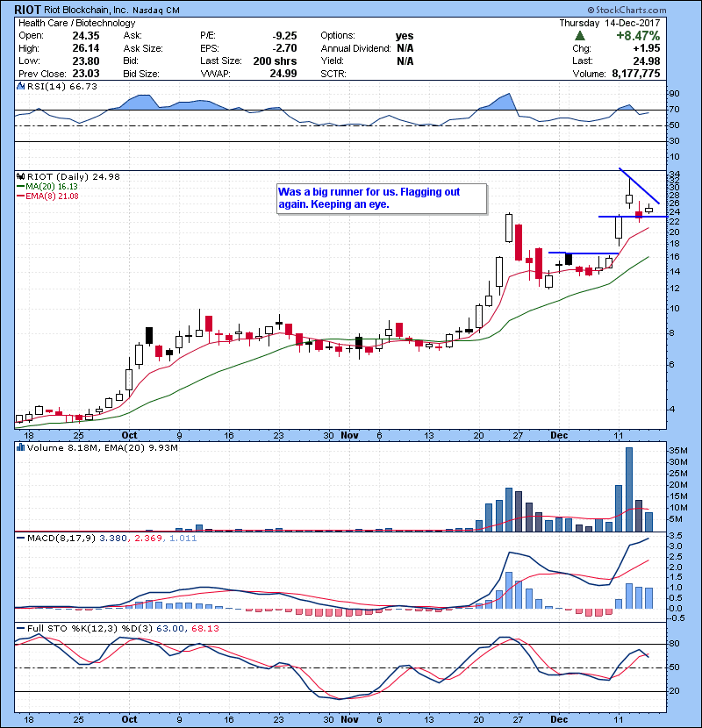Click the 'Volume 8.18M, EMA(20) 9.93M' label
Viewport: 702px width, 728px height.
[102, 448]
